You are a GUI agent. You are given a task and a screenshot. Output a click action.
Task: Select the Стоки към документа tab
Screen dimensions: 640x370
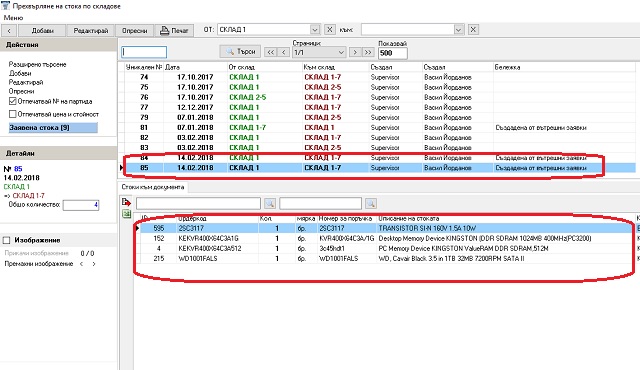point(153,187)
